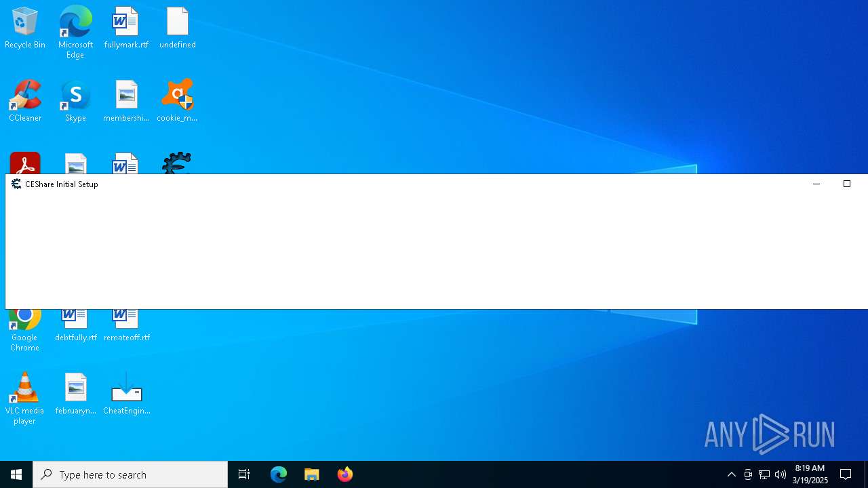Maximize the CEShare Initial Setup window
Screen dimensions: 868x488
[847, 184]
